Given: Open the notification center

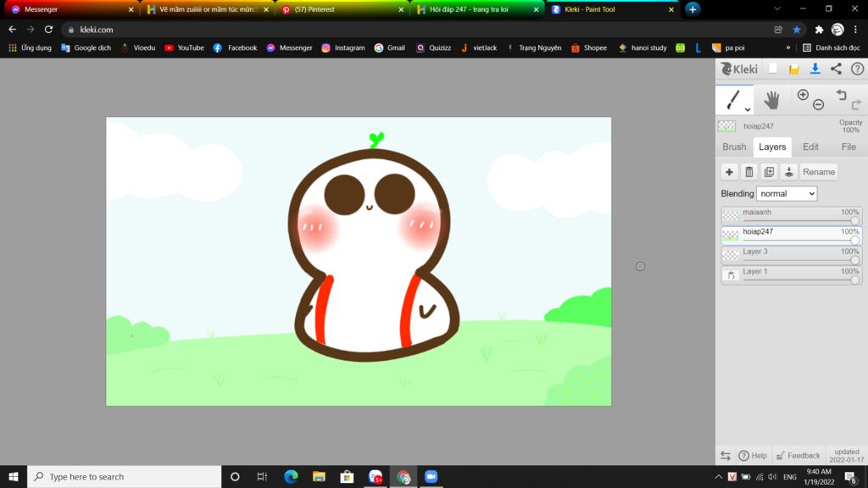Looking at the screenshot, I should click(x=851, y=476).
